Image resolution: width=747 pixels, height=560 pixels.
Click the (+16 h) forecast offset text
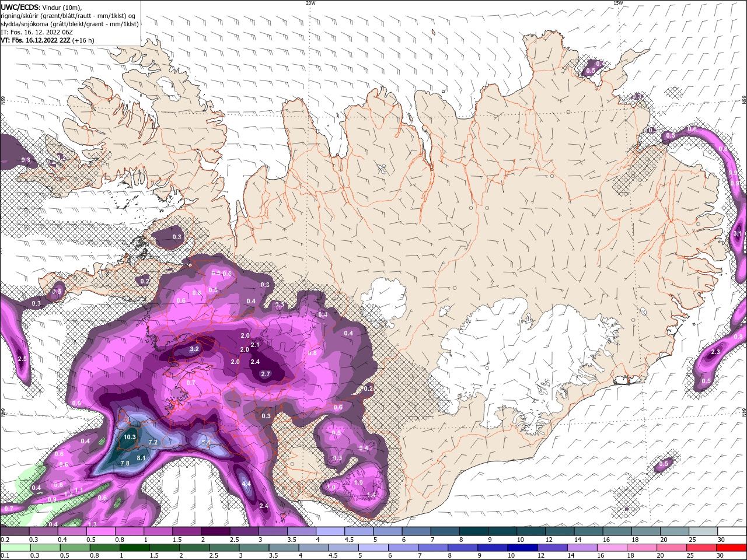[x=83, y=40]
